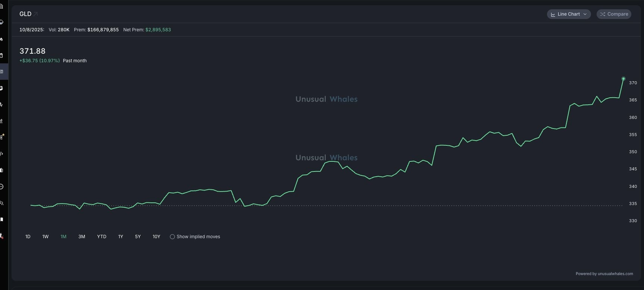
Task: Enable Show implied moves option
Action: point(172,237)
